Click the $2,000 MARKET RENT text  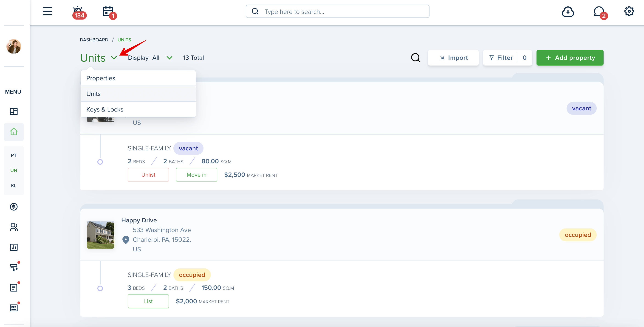click(203, 301)
